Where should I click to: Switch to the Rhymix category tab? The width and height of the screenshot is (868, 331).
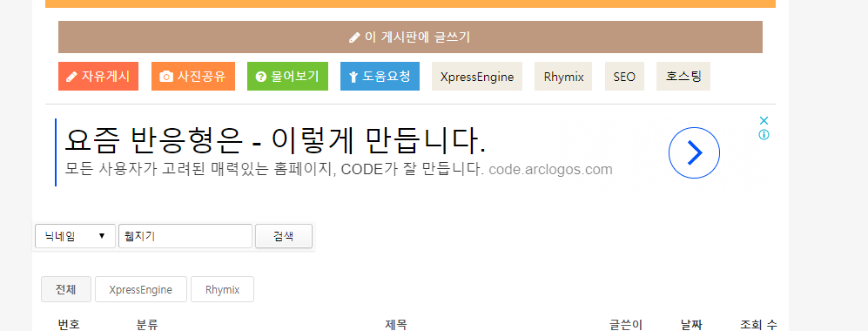coord(223,289)
